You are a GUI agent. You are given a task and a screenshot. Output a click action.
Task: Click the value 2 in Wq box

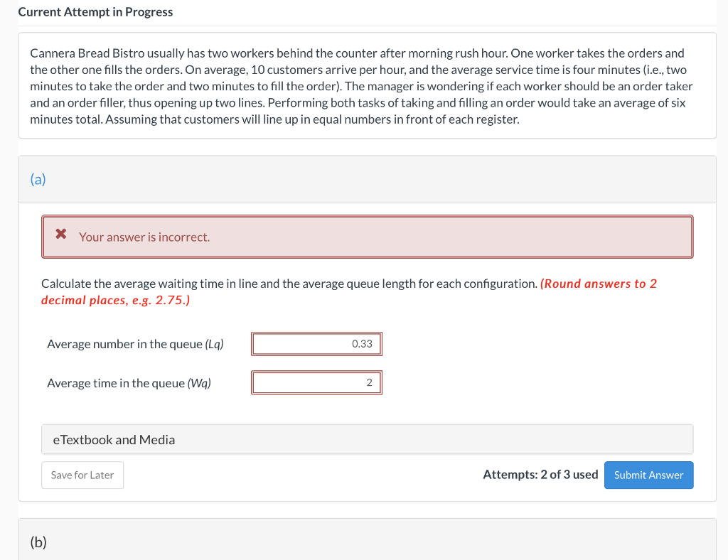coord(370,382)
